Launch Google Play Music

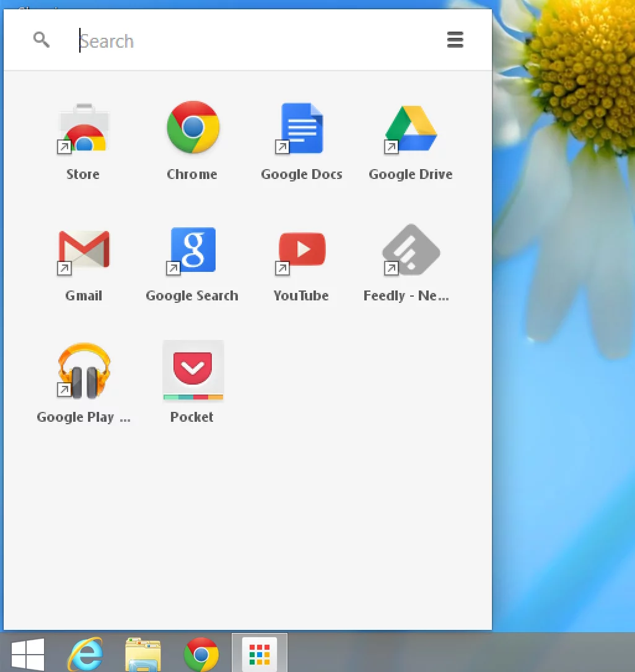83,371
